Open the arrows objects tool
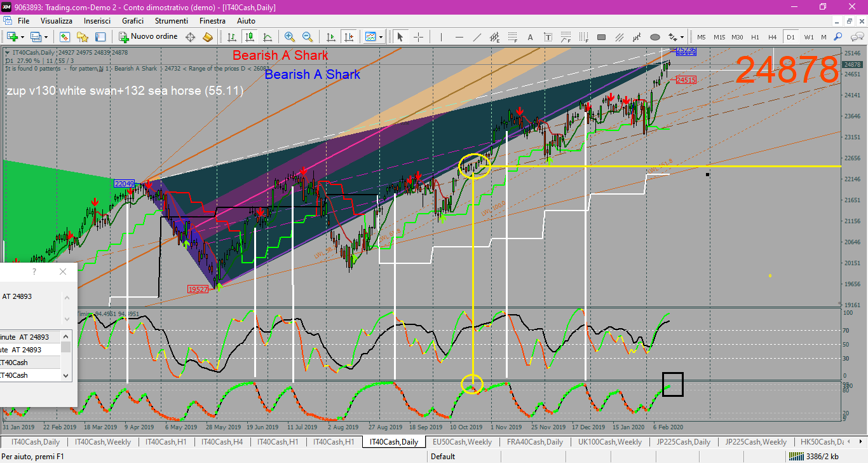Viewport: 868px width, 463px height. tap(672, 37)
